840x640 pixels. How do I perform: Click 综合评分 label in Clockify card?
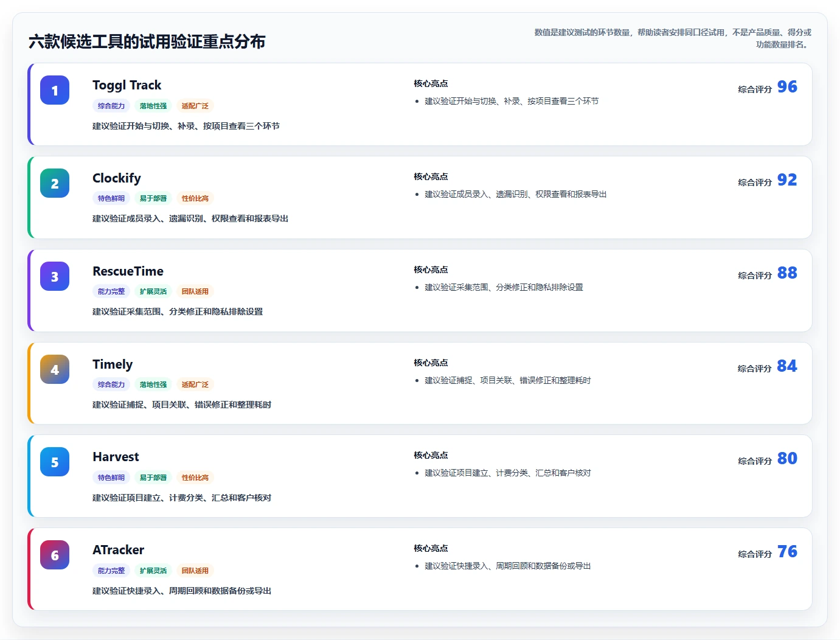(x=755, y=183)
